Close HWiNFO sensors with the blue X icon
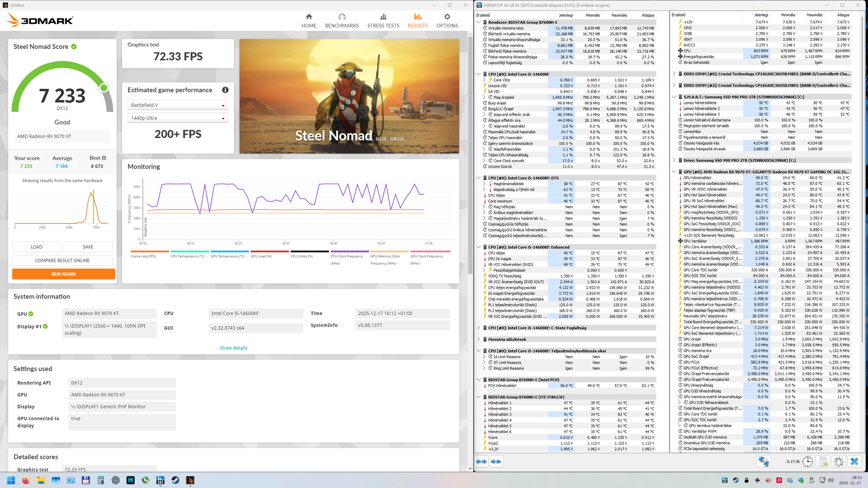The image size is (868, 488). (854, 462)
